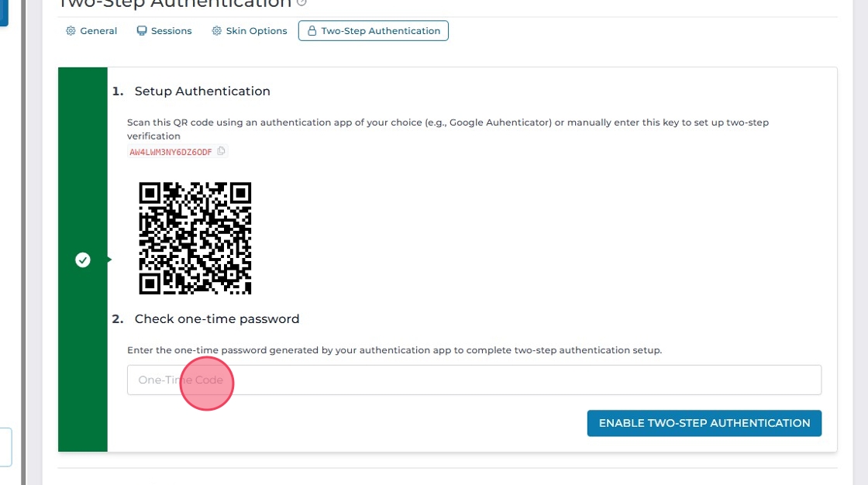The height and width of the screenshot is (485, 868).
Task: Click the small arrow beside the checkmark
Action: click(x=109, y=260)
